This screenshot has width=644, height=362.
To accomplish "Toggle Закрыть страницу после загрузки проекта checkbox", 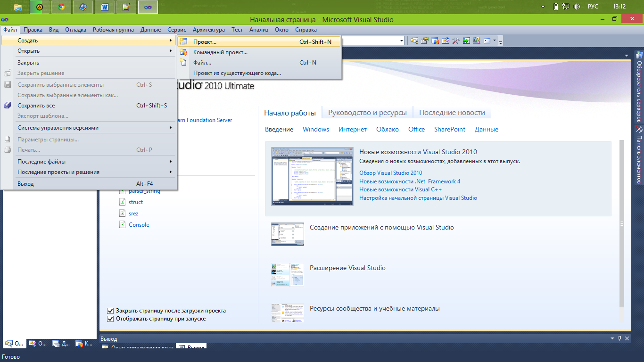I will point(110,311).
